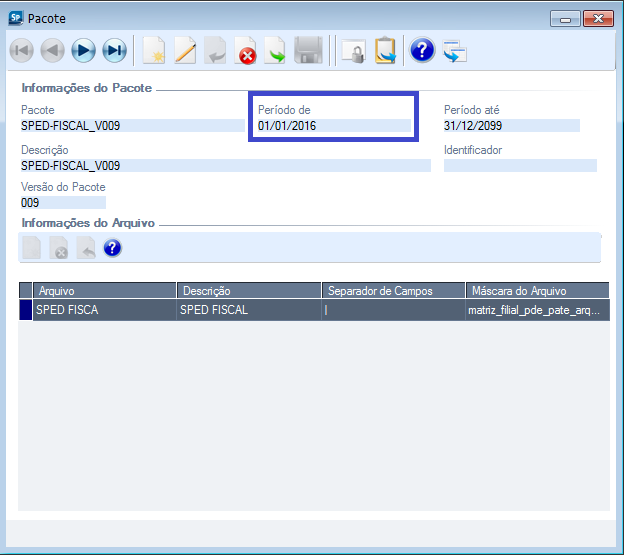626x557 pixels.
Task: Click the SPED FISCAL description cell
Action: (x=250, y=310)
